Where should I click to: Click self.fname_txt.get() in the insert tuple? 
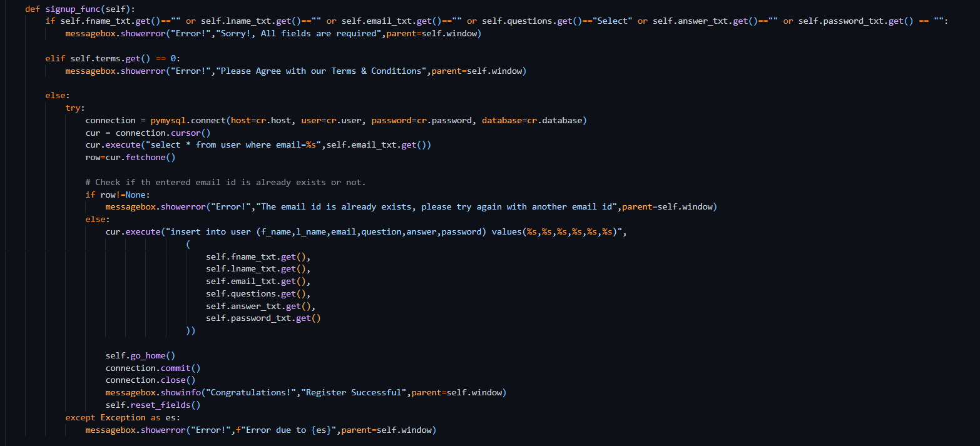(x=256, y=257)
